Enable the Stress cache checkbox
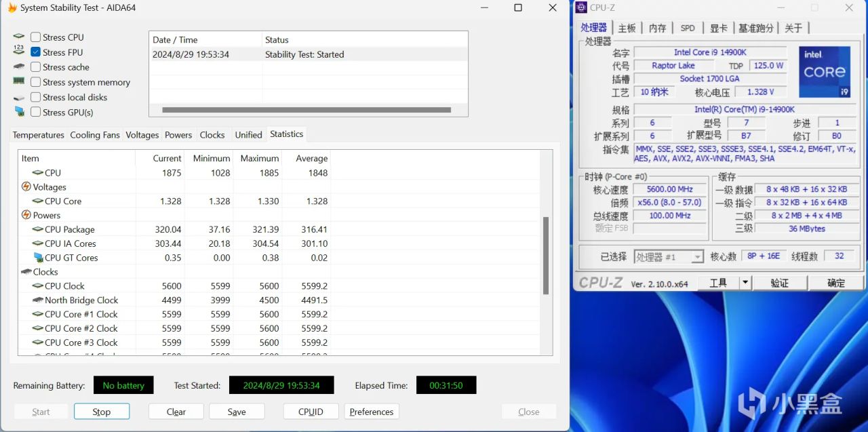This screenshot has width=868, height=432. pos(35,67)
